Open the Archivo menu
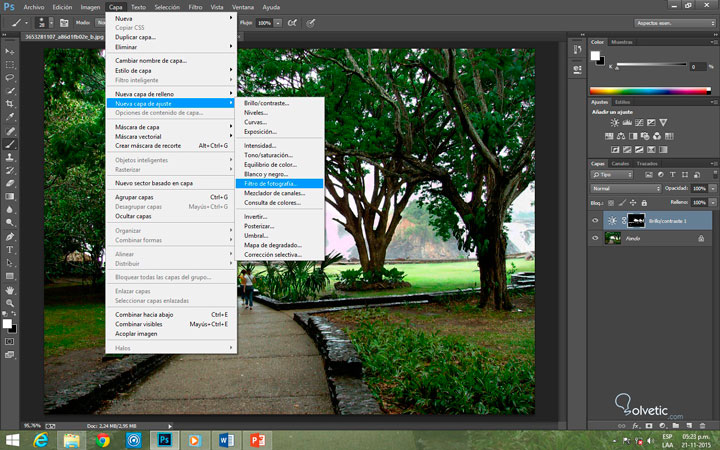Viewport: 720px width, 450px height. pos(34,7)
